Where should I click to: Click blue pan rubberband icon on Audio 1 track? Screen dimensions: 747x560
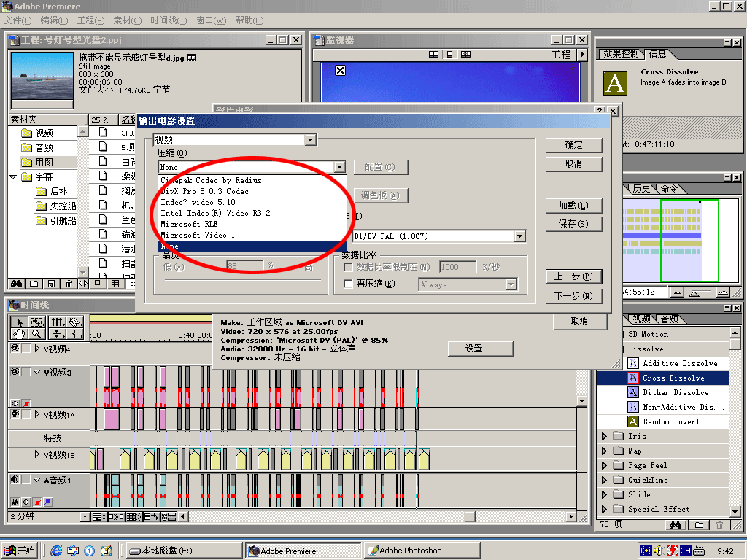pyautogui.click(x=48, y=502)
